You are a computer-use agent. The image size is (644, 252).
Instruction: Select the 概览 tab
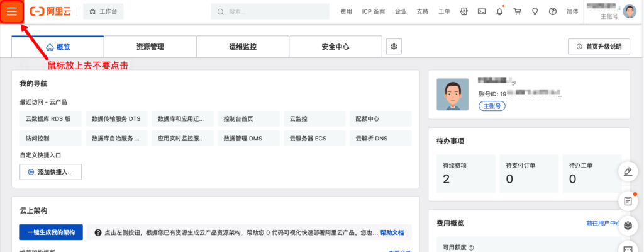58,47
